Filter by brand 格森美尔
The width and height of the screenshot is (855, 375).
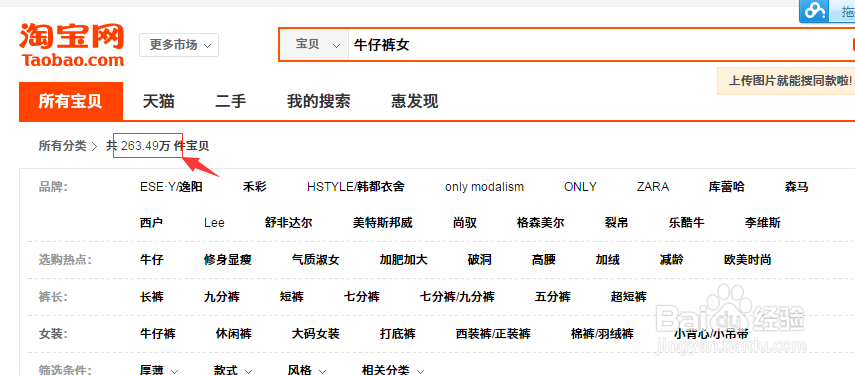(540, 223)
